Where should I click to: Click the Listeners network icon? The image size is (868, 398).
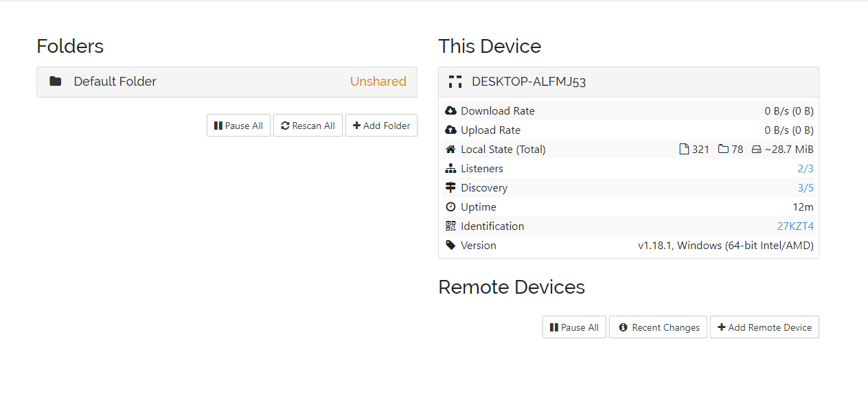[x=450, y=168]
